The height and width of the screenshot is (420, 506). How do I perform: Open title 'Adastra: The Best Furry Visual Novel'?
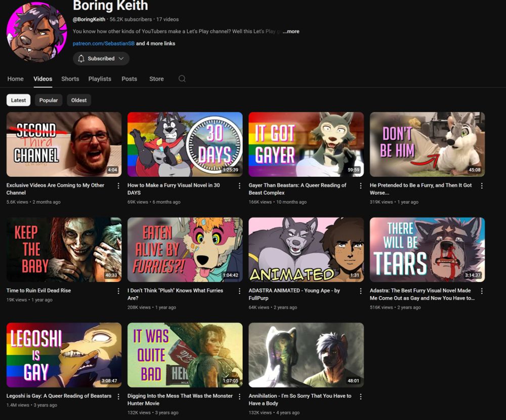point(422,294)
